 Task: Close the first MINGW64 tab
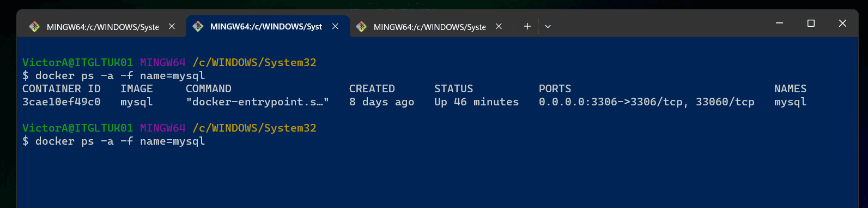[172, 26]
